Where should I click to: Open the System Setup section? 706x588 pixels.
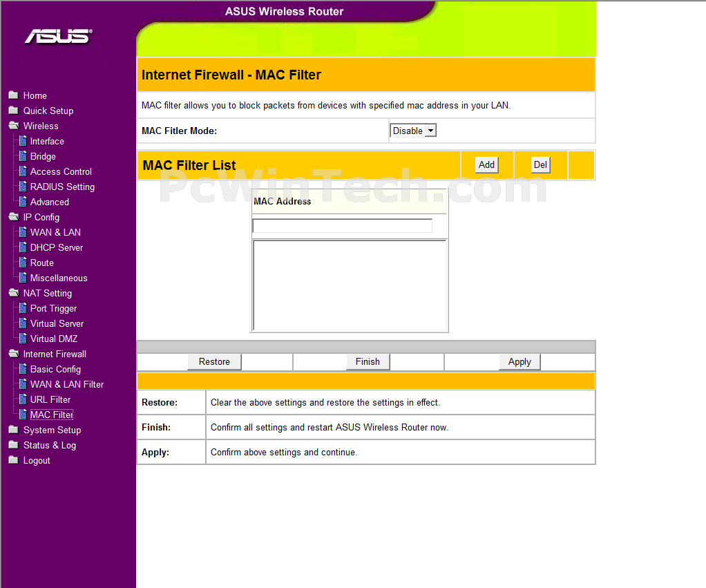pos(53,430)
